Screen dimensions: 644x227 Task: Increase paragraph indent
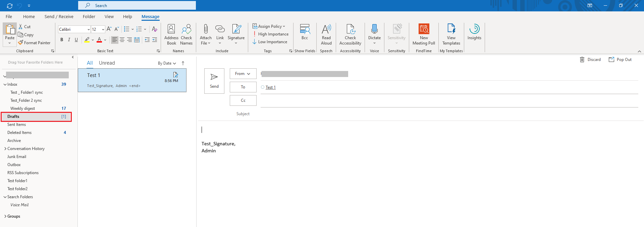(x=155, y=40)
